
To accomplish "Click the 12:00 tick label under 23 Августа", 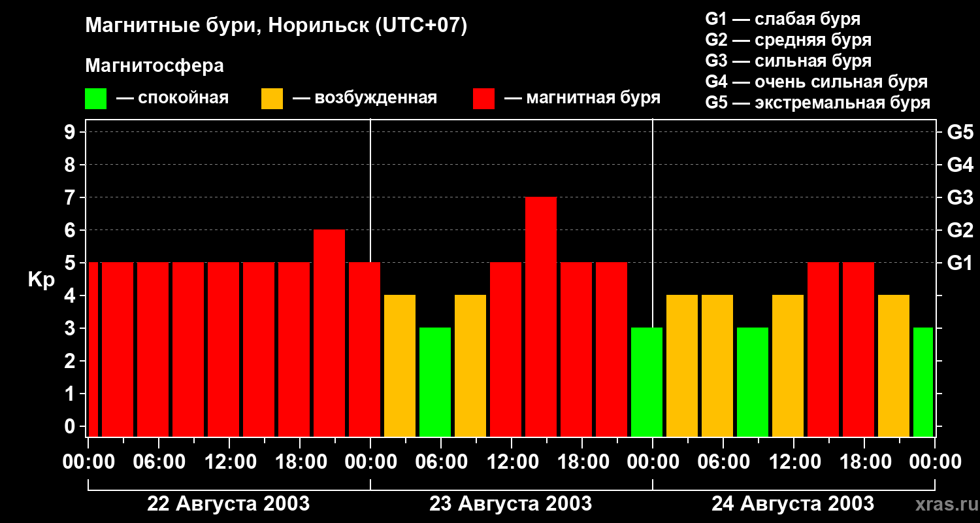I will tap(512, 462).
